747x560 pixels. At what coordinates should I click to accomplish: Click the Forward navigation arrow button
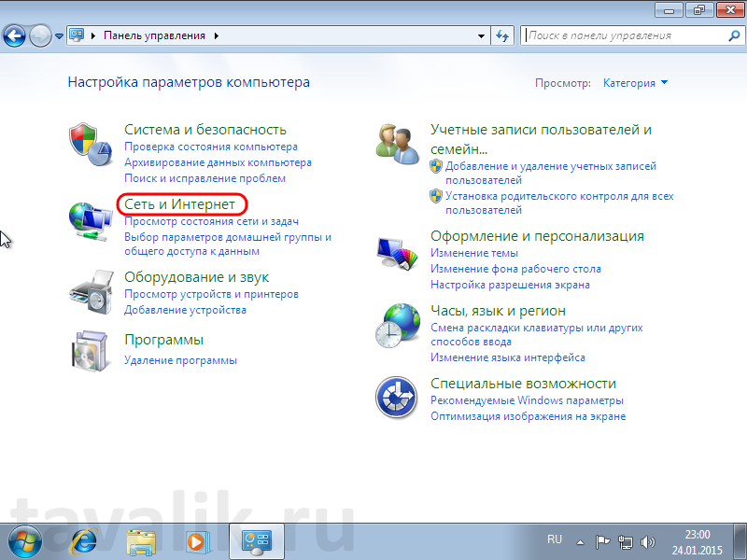[x=40, y=35]
